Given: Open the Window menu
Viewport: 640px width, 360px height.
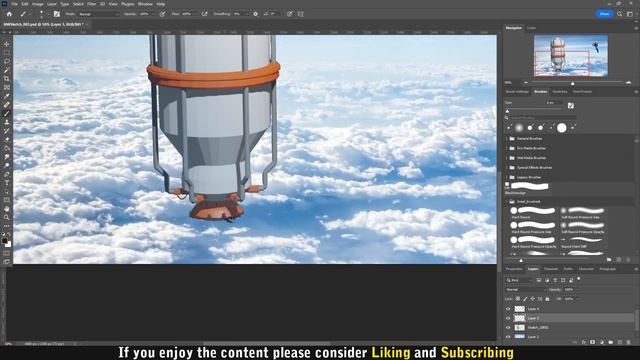Looking at the screenshot, I should 145,4.
